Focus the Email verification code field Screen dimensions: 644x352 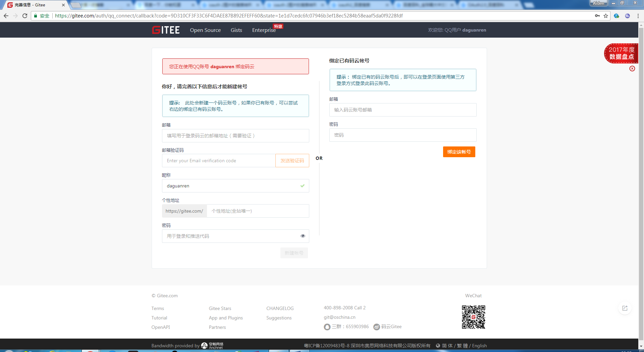tap(219, 161)
